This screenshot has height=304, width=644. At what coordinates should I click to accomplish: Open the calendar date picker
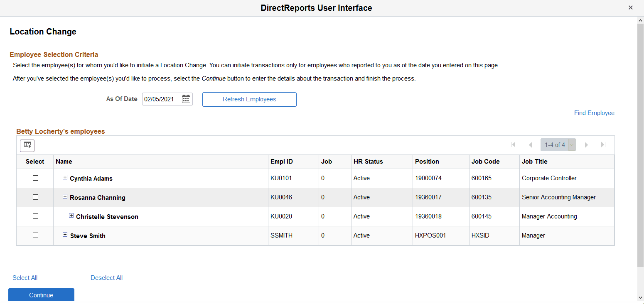[x=186, y=99]
